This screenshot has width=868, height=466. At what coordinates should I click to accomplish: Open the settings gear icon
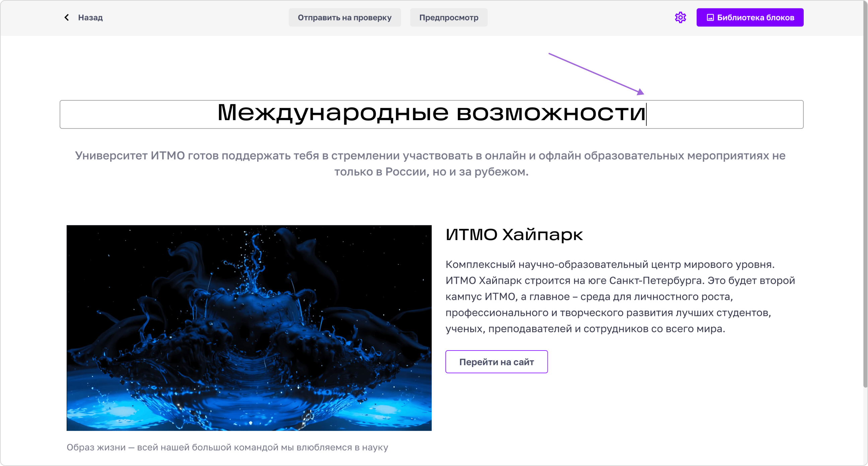pyautogui.click(x=680, y=17)
